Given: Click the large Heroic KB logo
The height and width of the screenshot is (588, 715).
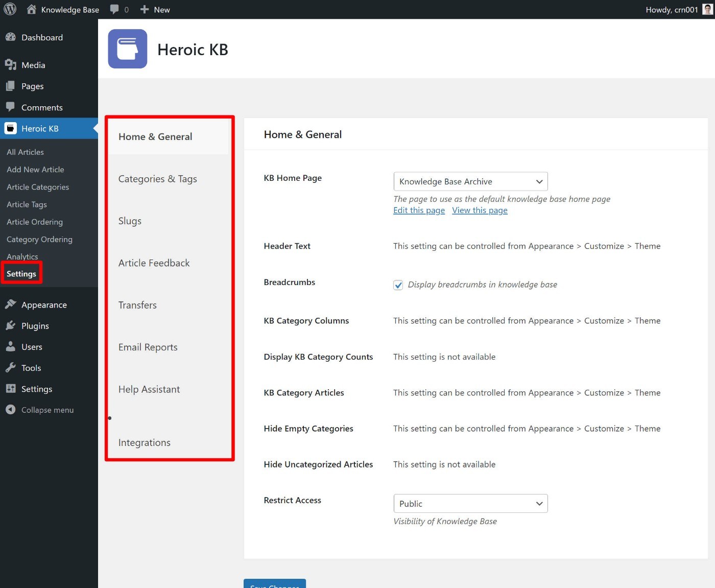Looking at the screenshot, I should coord(128,49).
